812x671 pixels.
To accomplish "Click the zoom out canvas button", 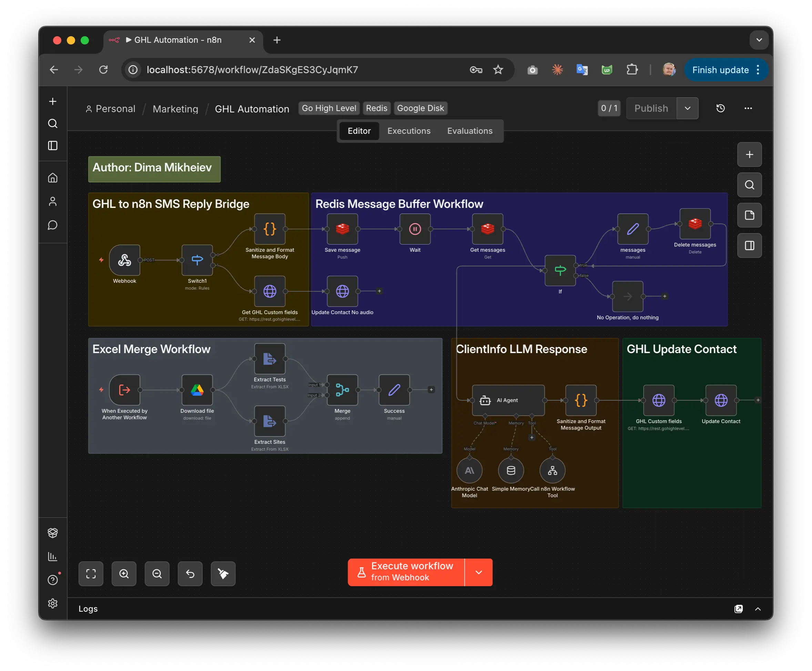I will click(157, 574).
